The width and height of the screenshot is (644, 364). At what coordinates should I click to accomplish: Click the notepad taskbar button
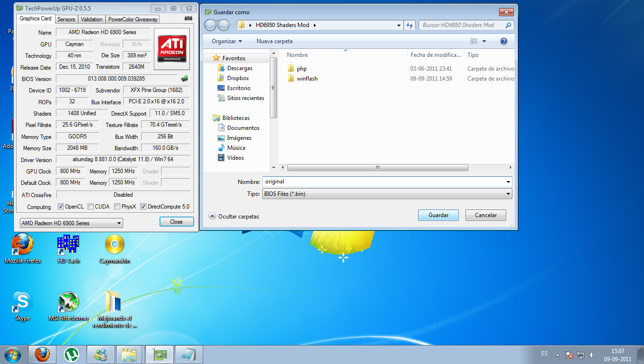pyautogui.click(x=189, y=354)
